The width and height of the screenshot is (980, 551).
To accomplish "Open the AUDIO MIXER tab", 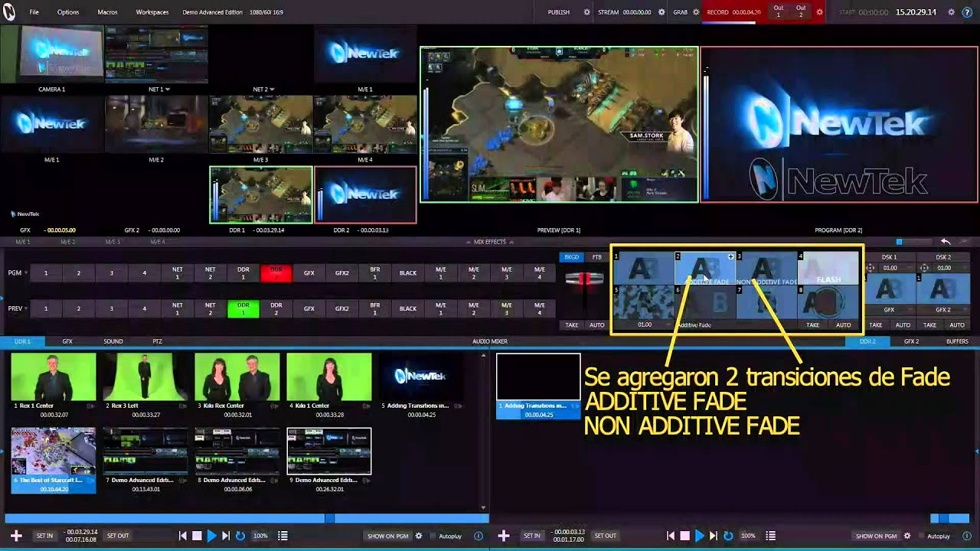I will coord(490,341).
